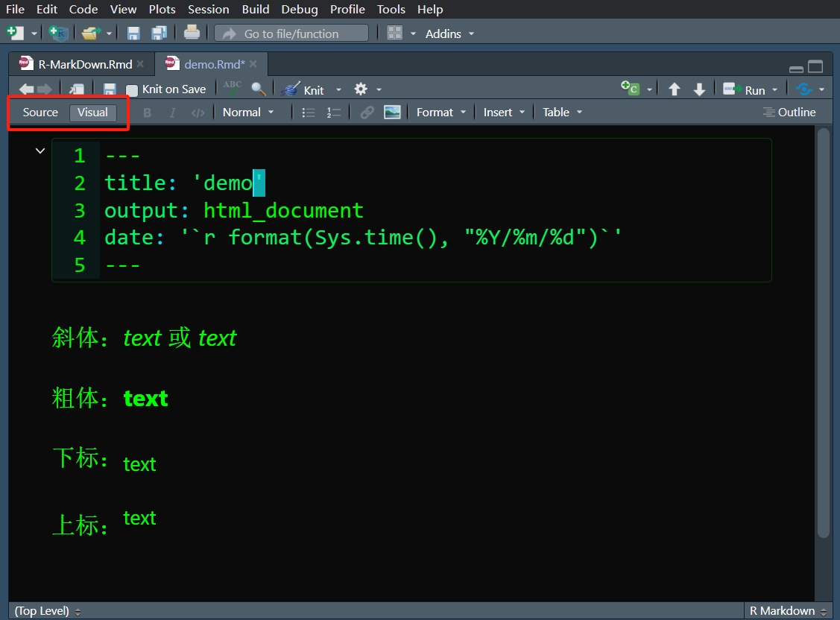
Task: Expand the recent files dropdown arrow
Action: (x=110, y=34)
